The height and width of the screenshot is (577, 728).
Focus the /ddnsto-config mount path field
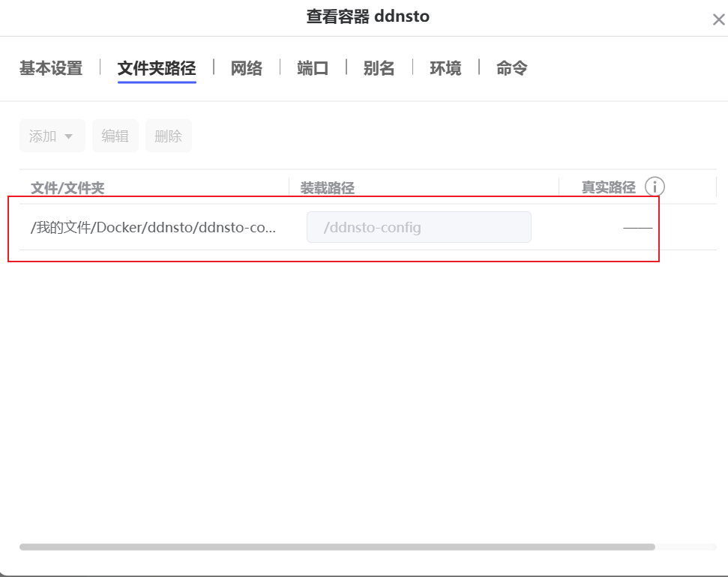point(418,227)
